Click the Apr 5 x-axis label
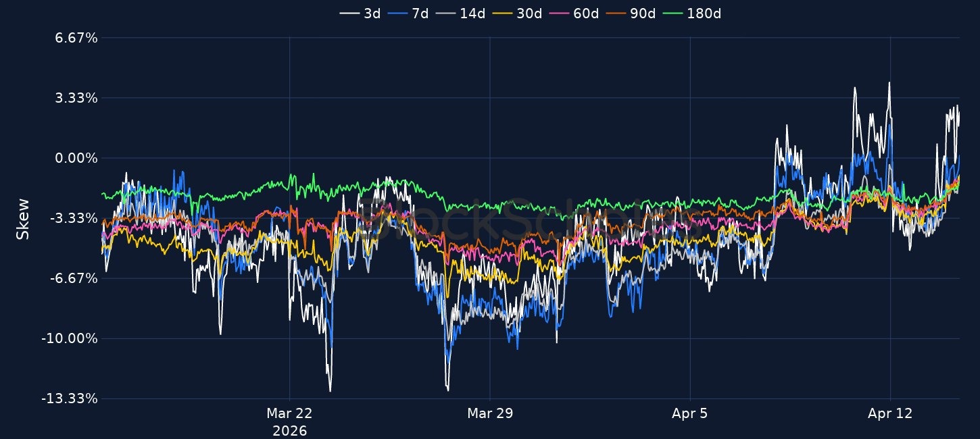This screenshot has height=439, width=980. point(690,414)
